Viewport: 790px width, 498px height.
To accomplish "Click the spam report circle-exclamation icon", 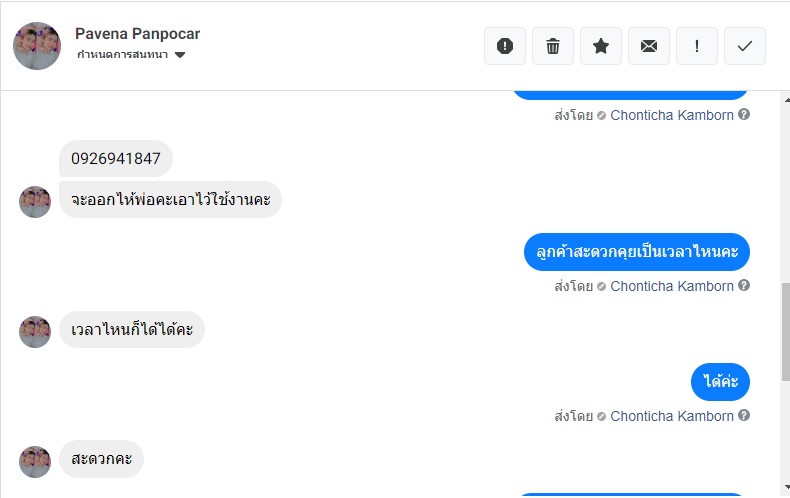I will pyautogui.click(x=505, y=46).
